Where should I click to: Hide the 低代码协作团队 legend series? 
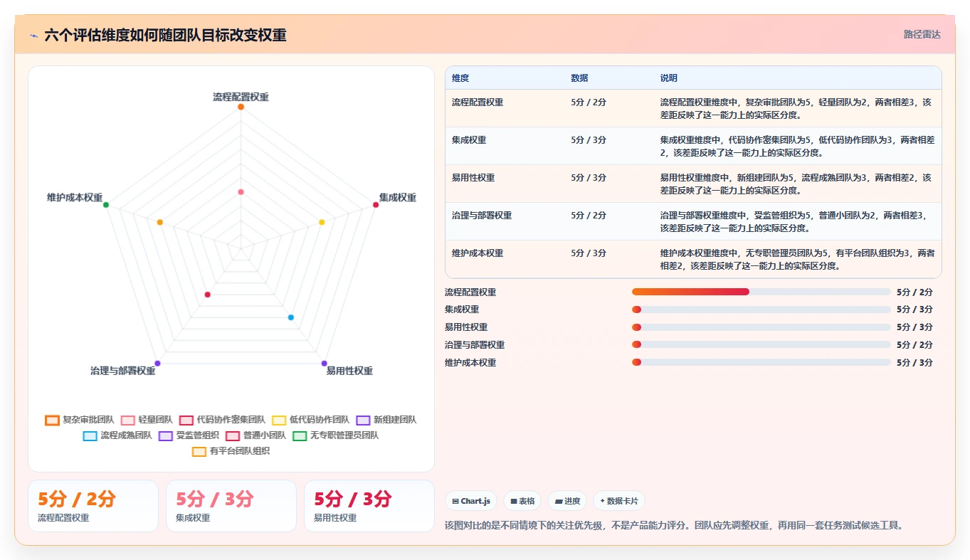click(310, 420)
